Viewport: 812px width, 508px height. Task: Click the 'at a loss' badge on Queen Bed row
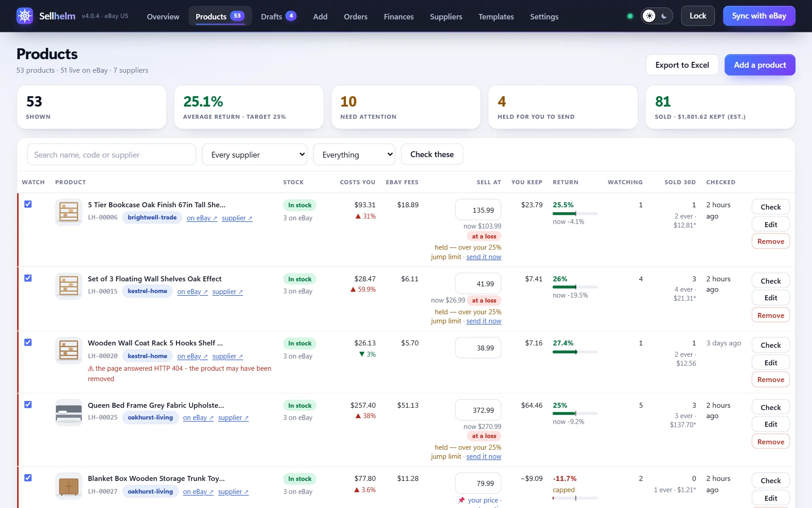click(484, 436)
